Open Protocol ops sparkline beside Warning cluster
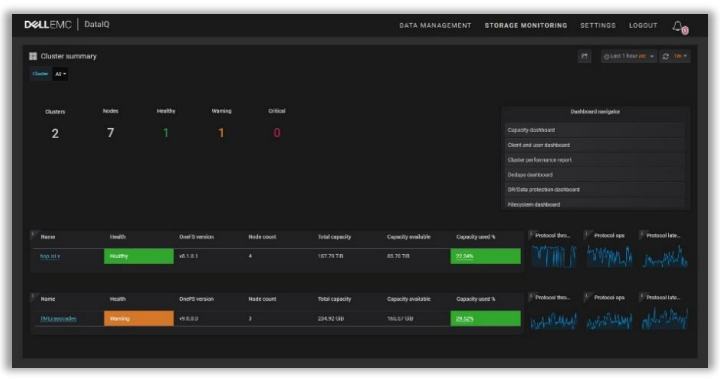The image size is (720, 380). tap(609, 319)
